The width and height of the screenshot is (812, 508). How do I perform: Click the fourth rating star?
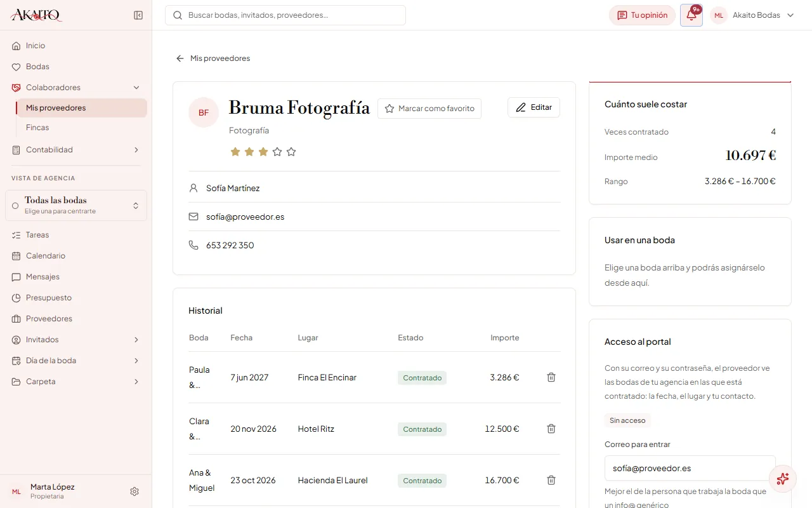click(x=277, y=152)
